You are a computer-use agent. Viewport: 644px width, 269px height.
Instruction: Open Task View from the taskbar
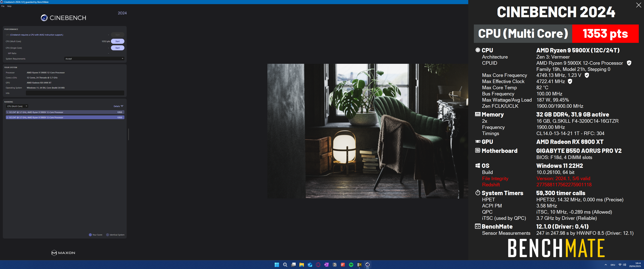(x=293, y=265)
